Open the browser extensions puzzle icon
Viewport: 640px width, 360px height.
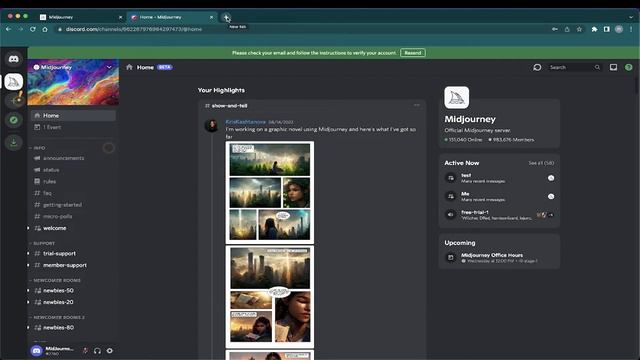click(594, 29)
